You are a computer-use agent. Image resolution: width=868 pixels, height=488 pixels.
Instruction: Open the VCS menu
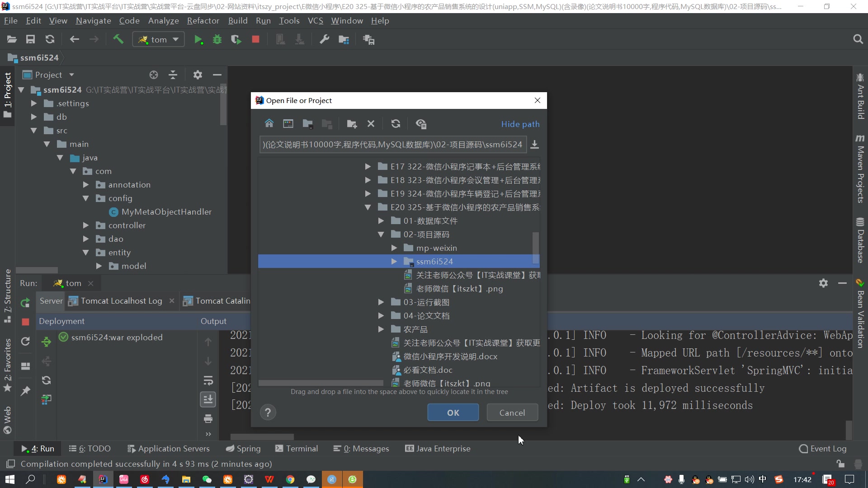pos(315,21)
